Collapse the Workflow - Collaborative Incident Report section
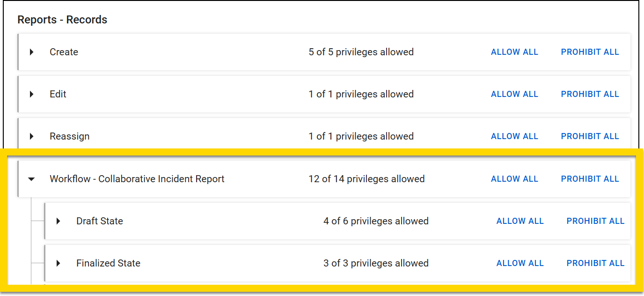The height and width of the screenshot is (296, 644). pyautogui.click(x=31, y=178)
